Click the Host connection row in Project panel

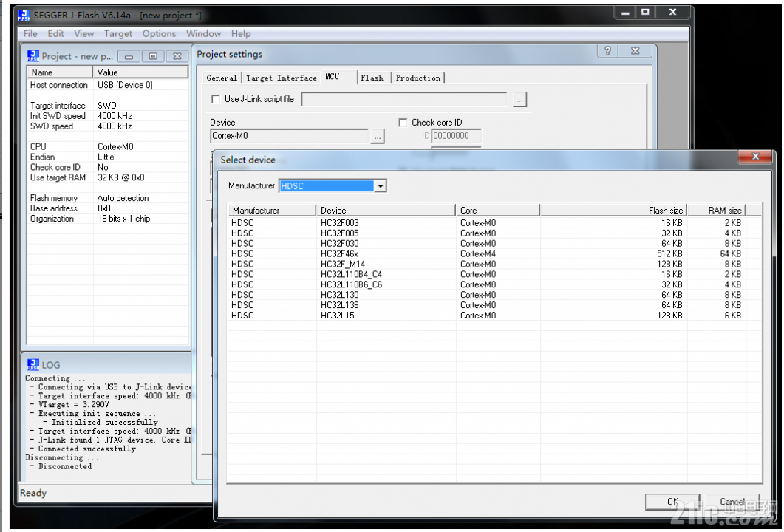click(108, 85)
